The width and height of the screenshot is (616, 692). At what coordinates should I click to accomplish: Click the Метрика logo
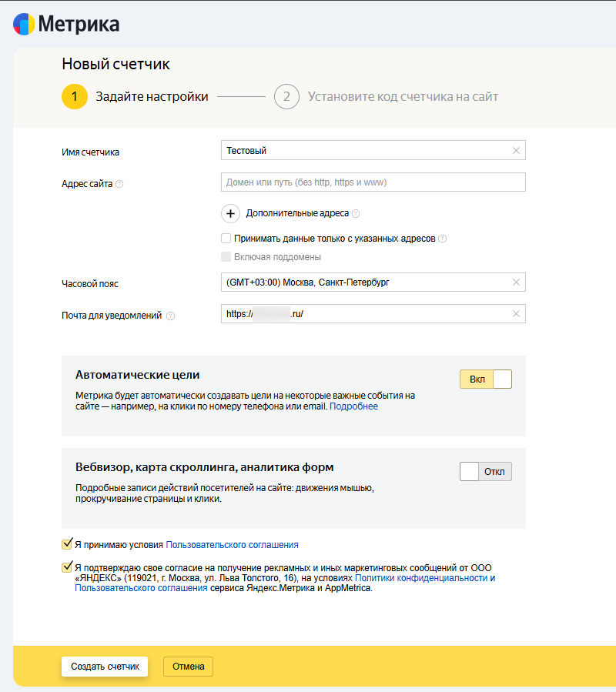tap(66, 25)
